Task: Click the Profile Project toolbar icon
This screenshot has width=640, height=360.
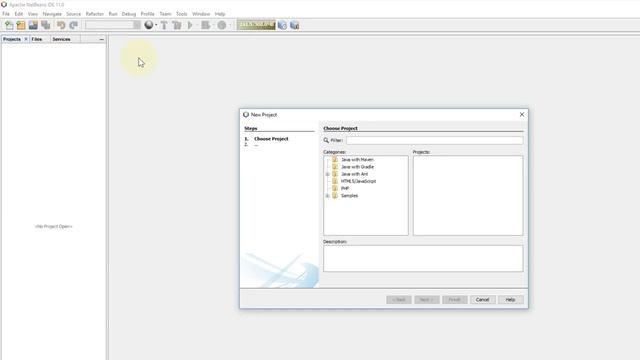Action: pyautogui.click(x=222, y=25)
